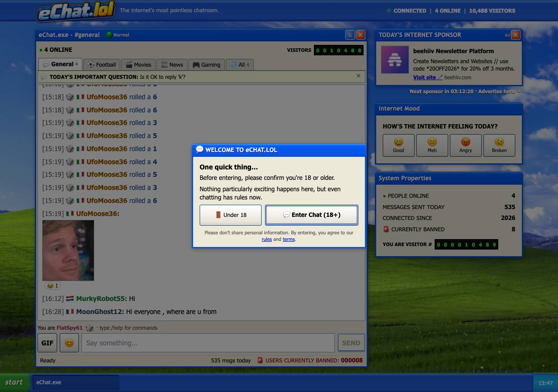Click the CONNECTED status in header
This screenshot has height=392, width=558.
tap(406, 10)
